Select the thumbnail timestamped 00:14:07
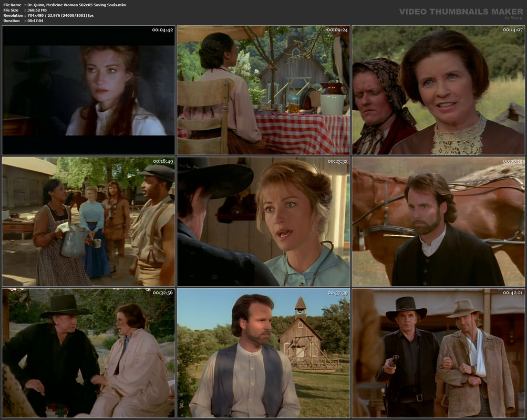The image size is (527, 420). [x=438, y=90]
